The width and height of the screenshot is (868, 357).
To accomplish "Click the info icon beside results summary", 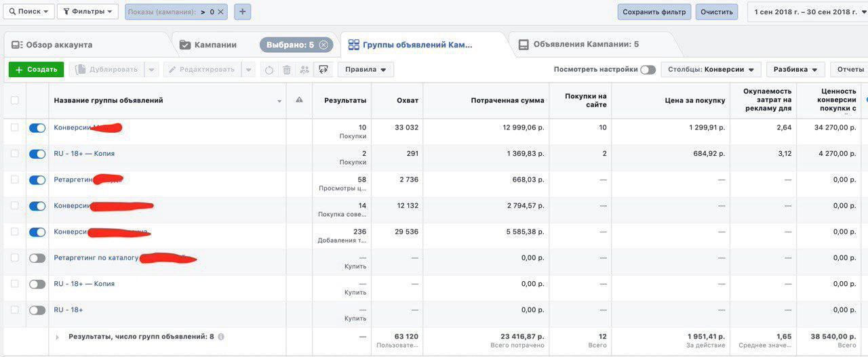I will click(221, 337).
